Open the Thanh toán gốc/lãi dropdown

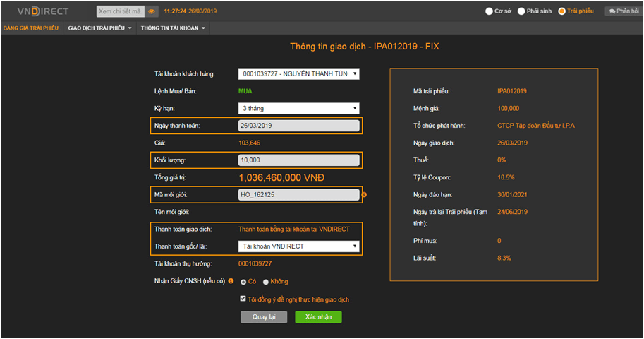coord(299,246)
